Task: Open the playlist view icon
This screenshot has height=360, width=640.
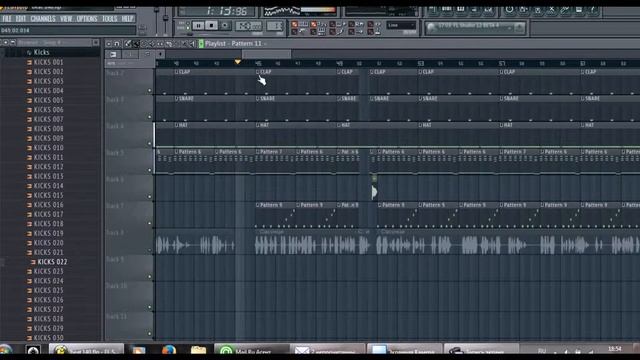Action: point(433,10)
